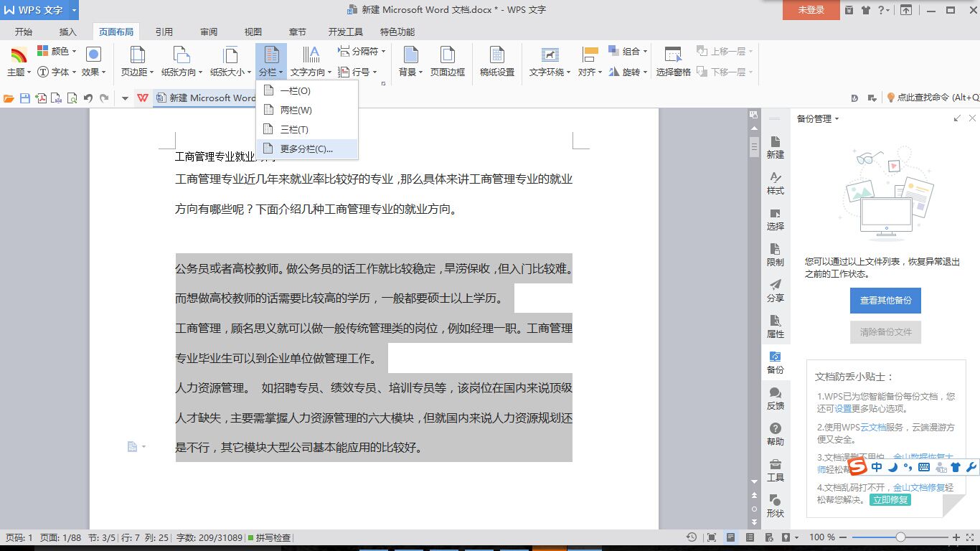980x551 pixels.
Task: Choose 三栏(T) three columns option
Action: pyautogui.click(x=307, y=130)
